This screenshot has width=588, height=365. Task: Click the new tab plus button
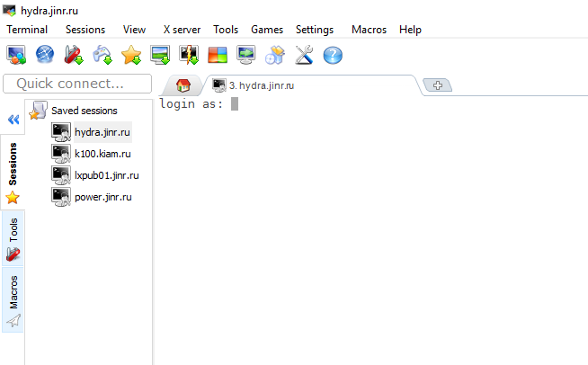(x=439, y=85)
